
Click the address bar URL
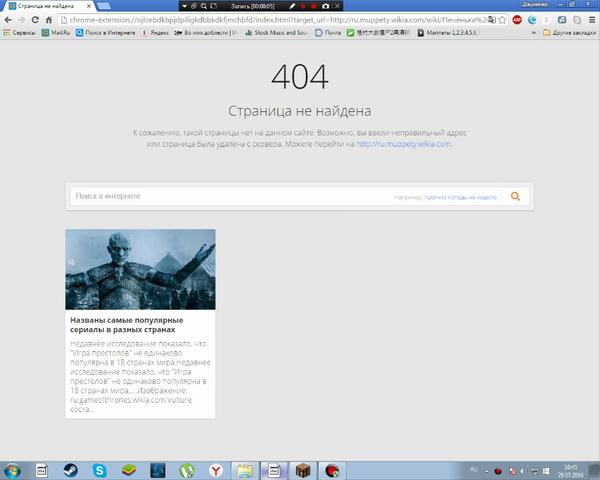[277, 20]
